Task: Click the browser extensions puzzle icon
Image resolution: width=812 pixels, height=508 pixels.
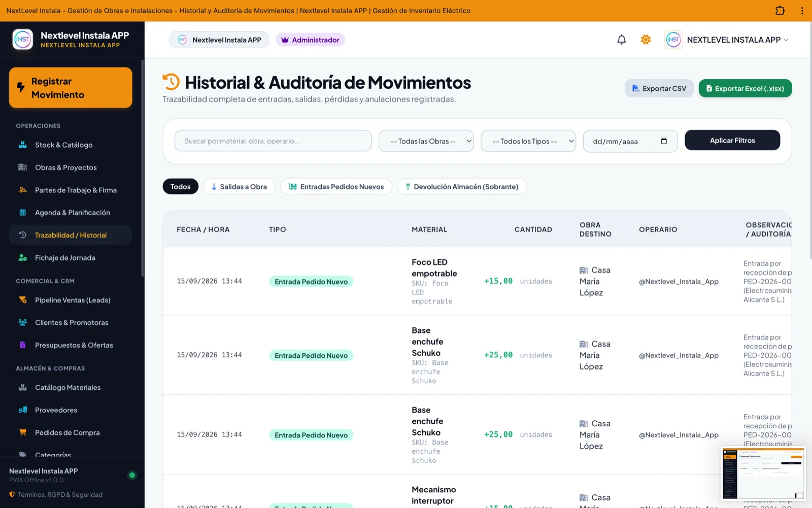Action: pyautogui.click(x=780, y=11)
